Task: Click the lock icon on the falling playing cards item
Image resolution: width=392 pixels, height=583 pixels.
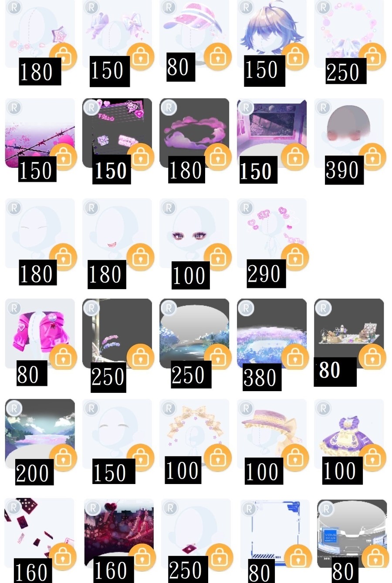Action: click(63, 558)
